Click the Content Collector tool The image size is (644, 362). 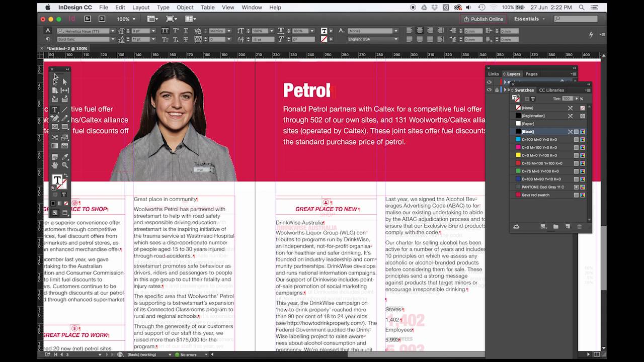(55, 99)
